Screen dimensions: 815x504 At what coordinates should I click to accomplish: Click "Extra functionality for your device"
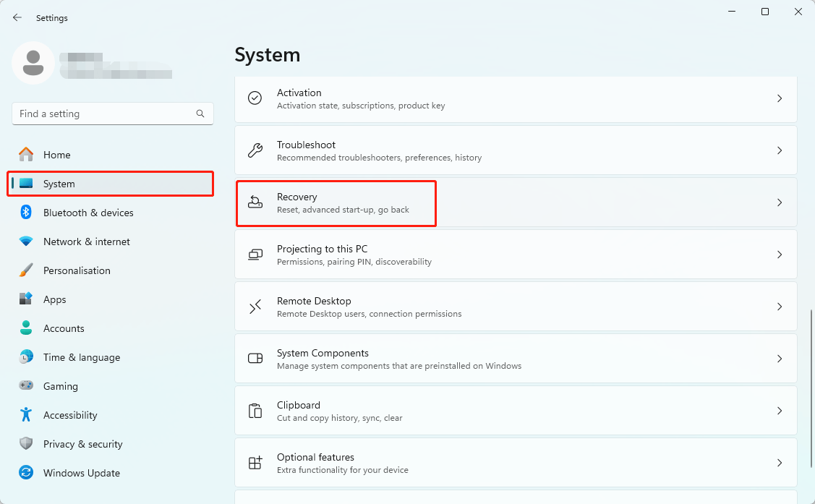[343, 470]
